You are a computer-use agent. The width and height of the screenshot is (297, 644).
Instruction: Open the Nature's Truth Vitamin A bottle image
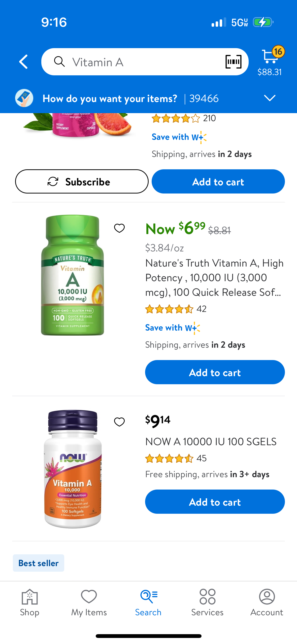coord(73,275)
